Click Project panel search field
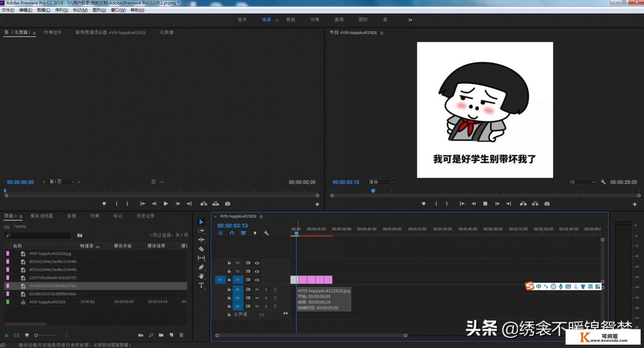644x348 pixels. 38,235
